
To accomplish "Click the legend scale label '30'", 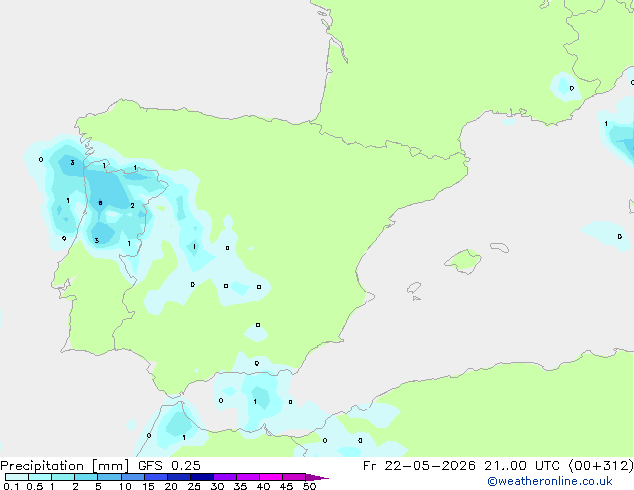I will point(217,486).
